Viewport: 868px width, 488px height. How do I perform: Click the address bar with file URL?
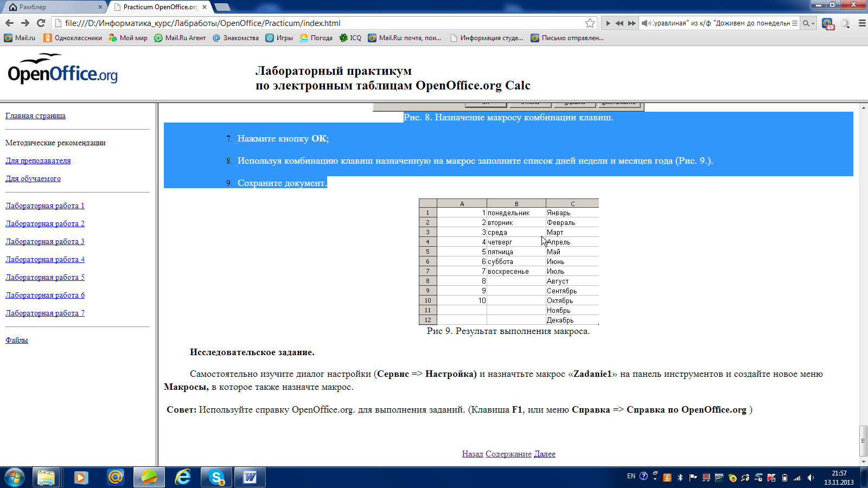320,23
